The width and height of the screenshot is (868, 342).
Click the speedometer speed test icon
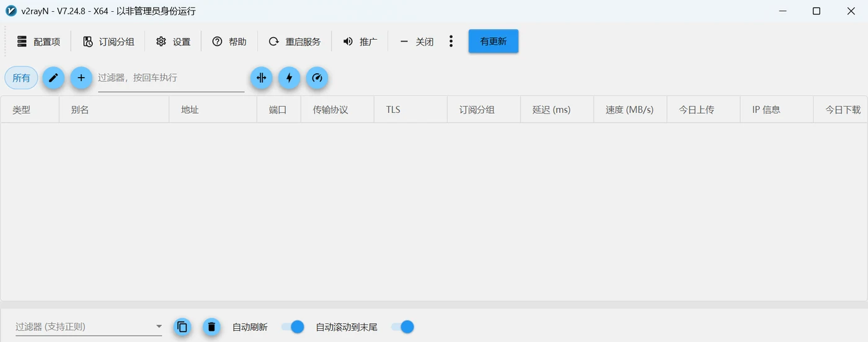coord(317,78)
